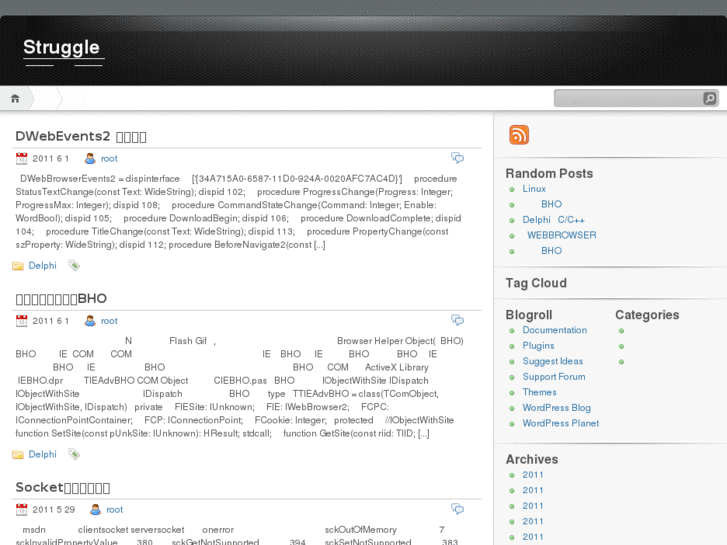
Task: Open comments bubble for DWebEvents2 post
Action: (457, 158)
